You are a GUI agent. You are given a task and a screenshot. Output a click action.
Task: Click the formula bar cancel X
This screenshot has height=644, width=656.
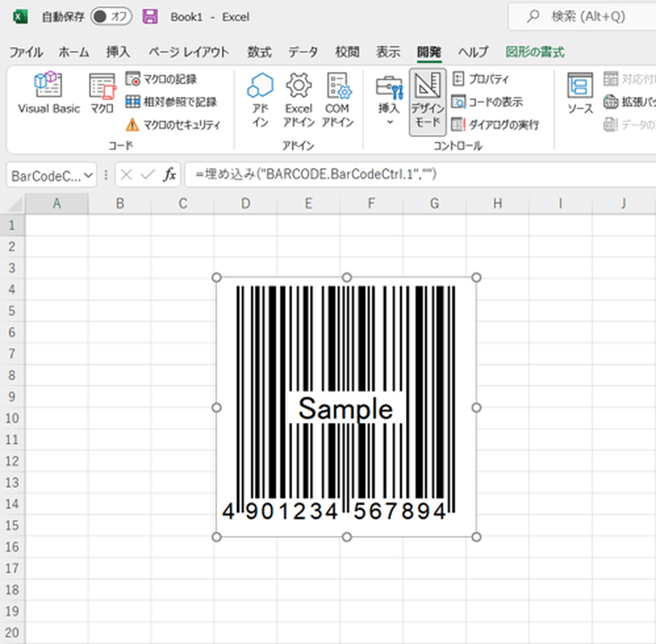click(126, 175)
